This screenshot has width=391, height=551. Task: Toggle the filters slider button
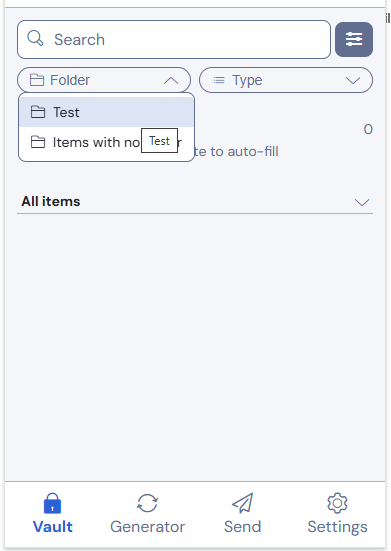(354, 39)
